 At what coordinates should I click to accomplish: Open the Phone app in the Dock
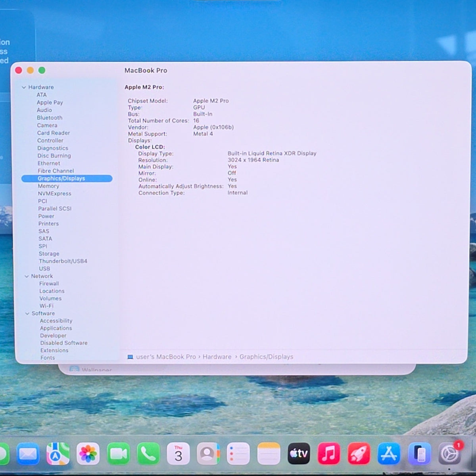point(148,454)
